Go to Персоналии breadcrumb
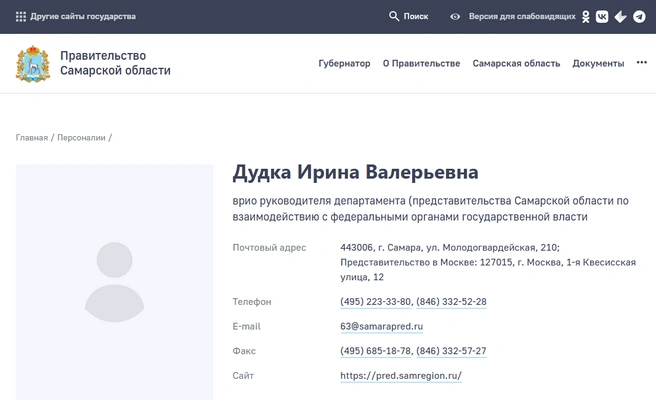The width and height of the screenshot is (656, 401). tap(81, 138)
